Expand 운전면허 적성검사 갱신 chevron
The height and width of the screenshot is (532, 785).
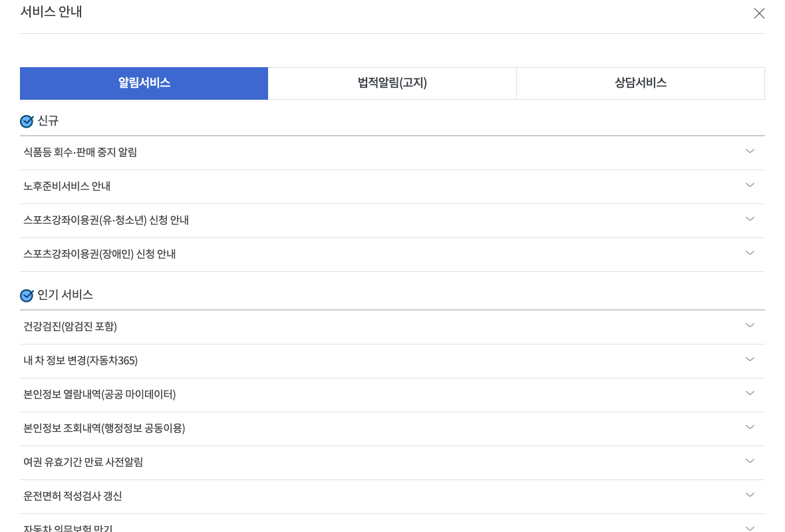tap(750, 495)
